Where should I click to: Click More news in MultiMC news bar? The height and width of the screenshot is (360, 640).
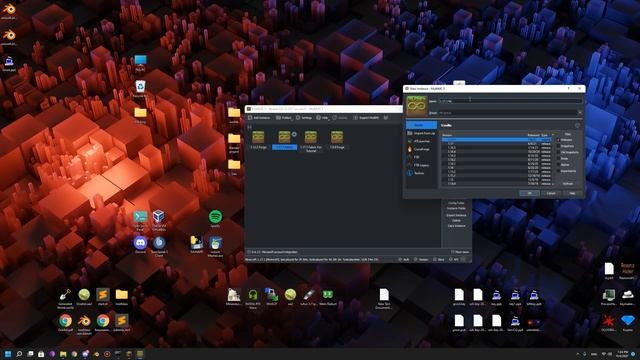point(460,252)
